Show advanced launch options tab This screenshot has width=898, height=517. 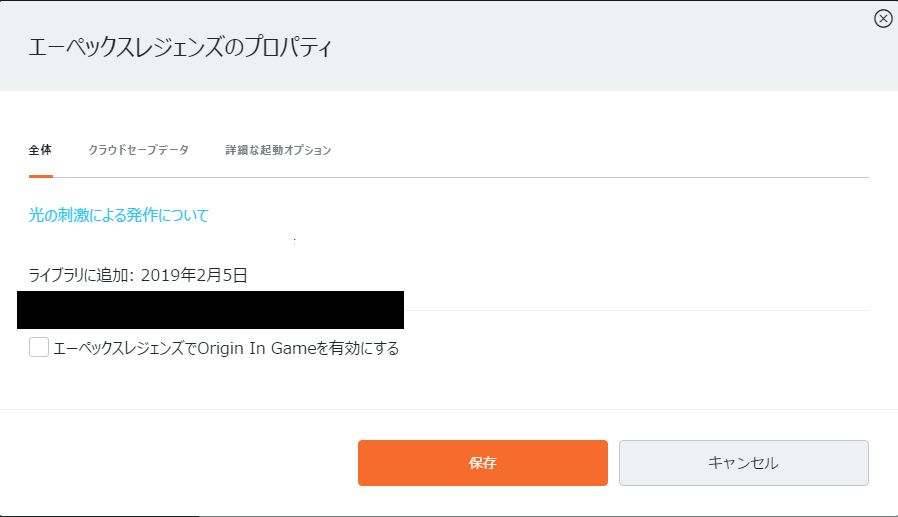tap(278, 150)
